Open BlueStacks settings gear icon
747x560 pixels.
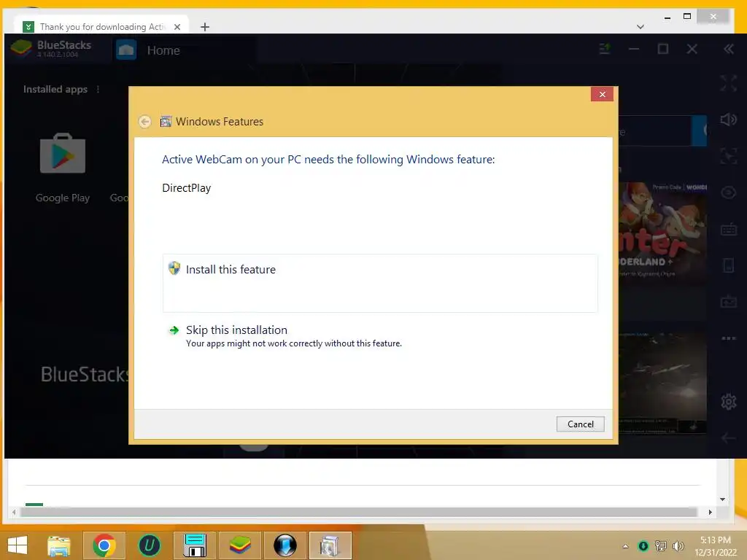pos(729,402)
